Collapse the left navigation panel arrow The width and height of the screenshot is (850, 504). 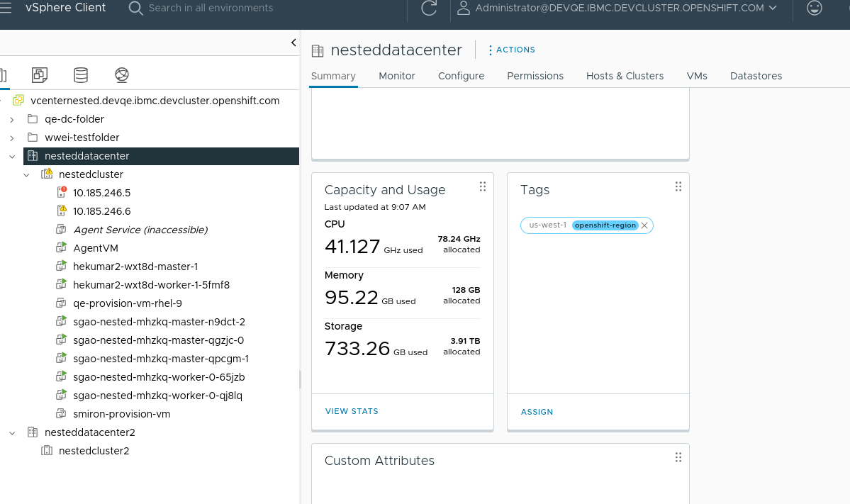point(293,43)
